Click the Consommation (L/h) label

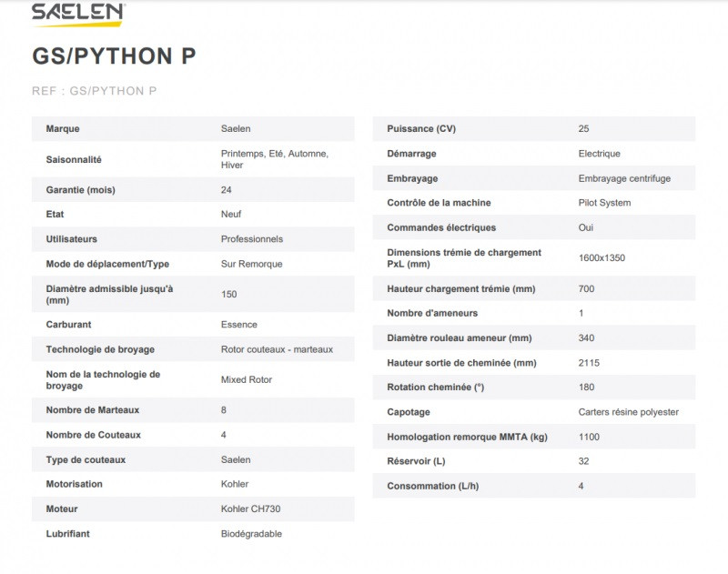[x=432, y=486]
